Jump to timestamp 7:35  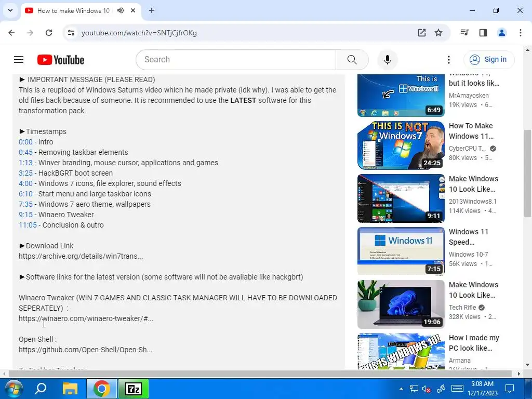tap(25, 204)
